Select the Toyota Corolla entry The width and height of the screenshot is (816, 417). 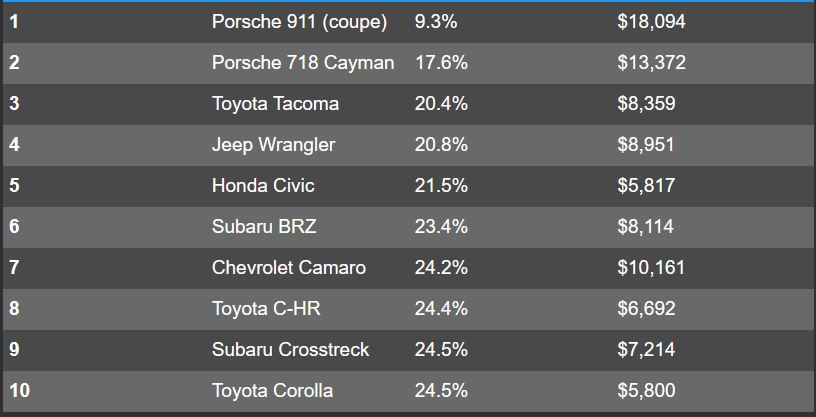pos(272,390)
